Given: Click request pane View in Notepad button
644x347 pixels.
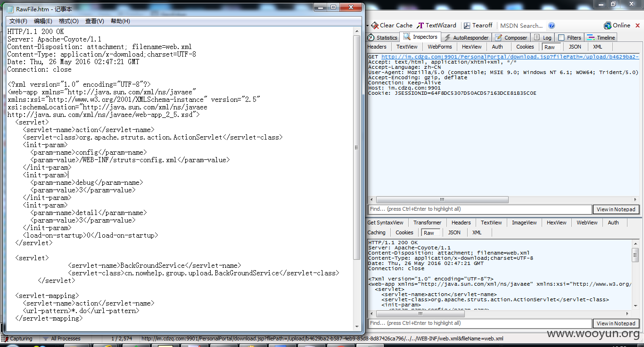Looking at the screenshot, I should [616, 209].
